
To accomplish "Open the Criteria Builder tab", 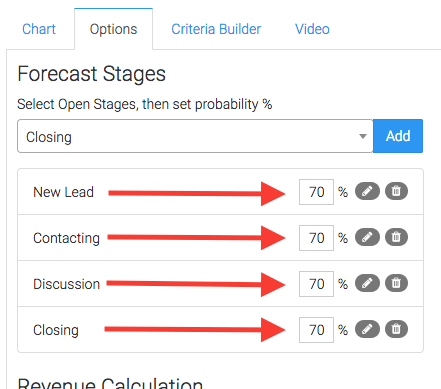I will point(216,29).
